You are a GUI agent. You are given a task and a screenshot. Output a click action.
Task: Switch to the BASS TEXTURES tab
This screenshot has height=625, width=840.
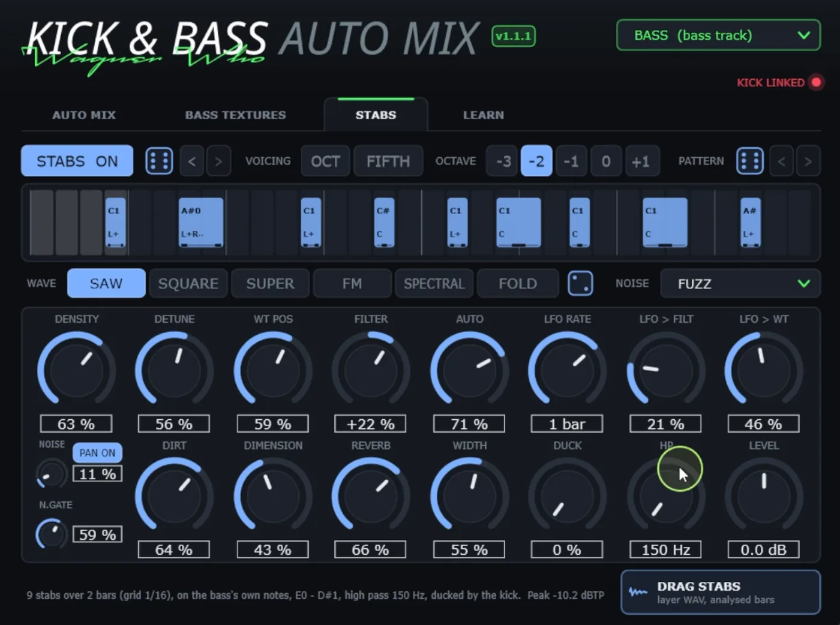click(235, 115)
